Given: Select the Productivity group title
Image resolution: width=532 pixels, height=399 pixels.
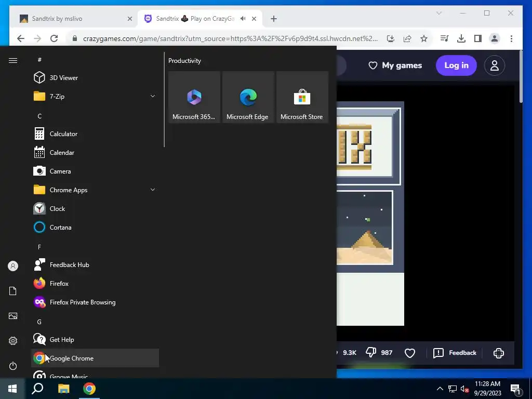Looking at the screenshot, I should pyautogui.click(x=184, y=61).
